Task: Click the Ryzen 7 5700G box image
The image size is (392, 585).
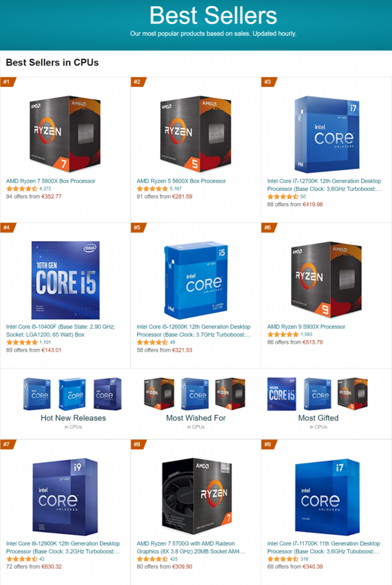Action: click(197, 496)
